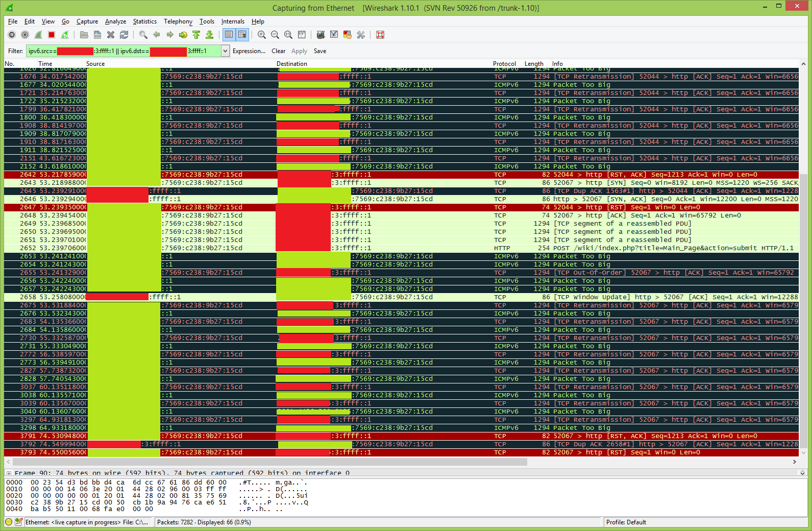
Task: Go to packet number icon
Action: [x=183, y=35]
